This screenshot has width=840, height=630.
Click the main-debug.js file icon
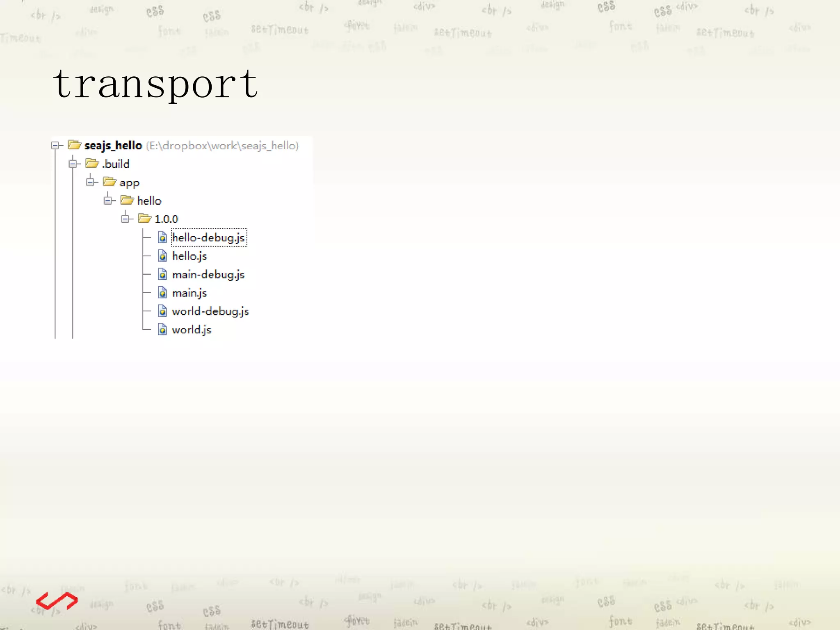[x=162, y=274]
